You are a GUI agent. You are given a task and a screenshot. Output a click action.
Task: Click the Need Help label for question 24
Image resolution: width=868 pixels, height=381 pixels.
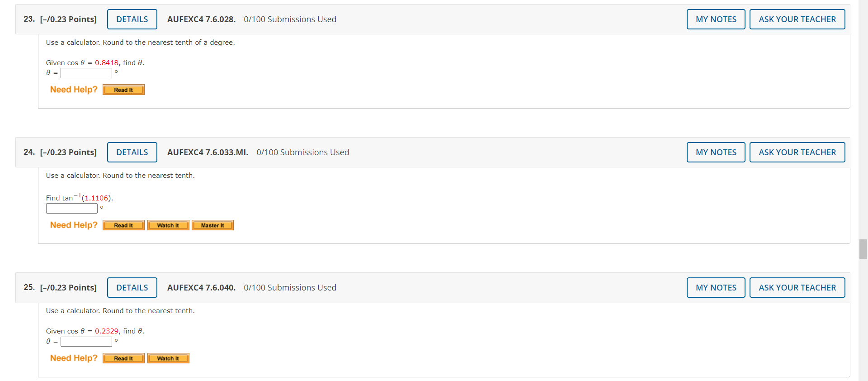click(73, 225)
